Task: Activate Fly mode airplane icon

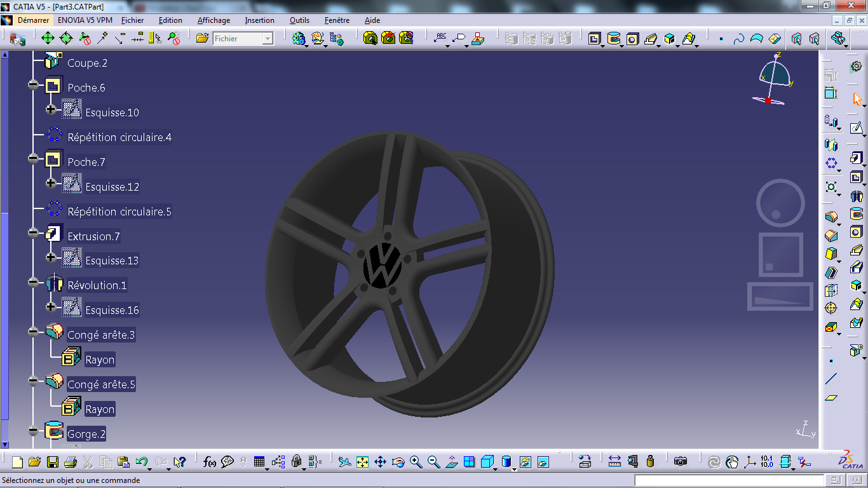Action: pyautogui.click(x=344, y=462)
